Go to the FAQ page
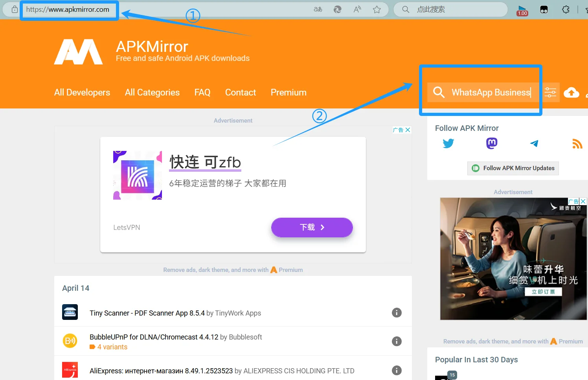The image size is (588, 380). point(202,92)
